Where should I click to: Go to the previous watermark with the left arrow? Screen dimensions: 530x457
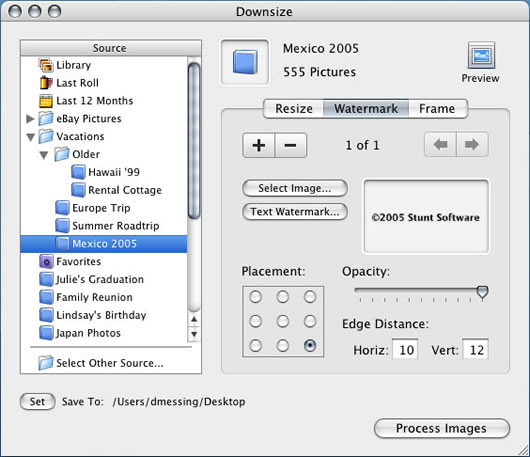coord(440,145)
